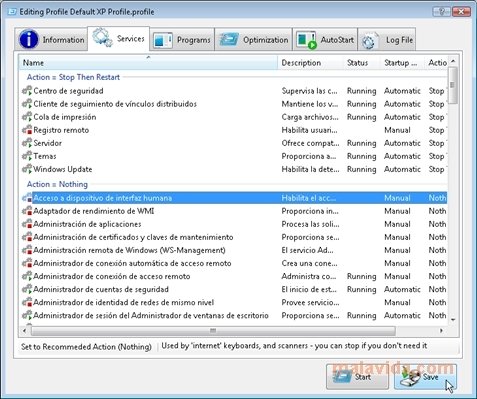Viewport: 477px width, 399px height.
Task: Click the Cliente de seguimiento de vínculos icon
Action: [x=27, y=104]
